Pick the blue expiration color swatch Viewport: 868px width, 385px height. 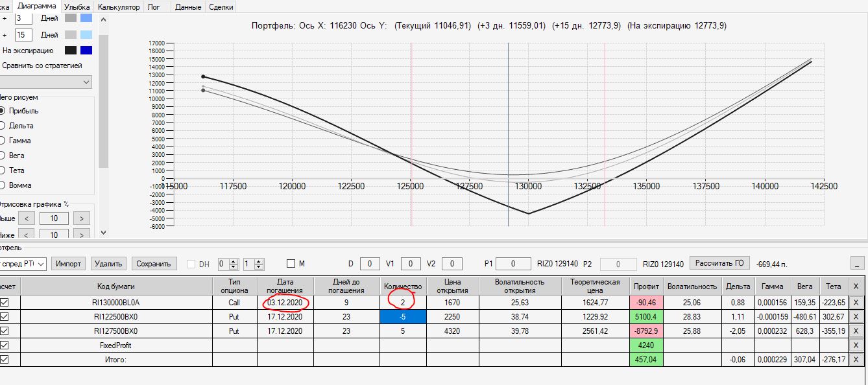(86, 51)
